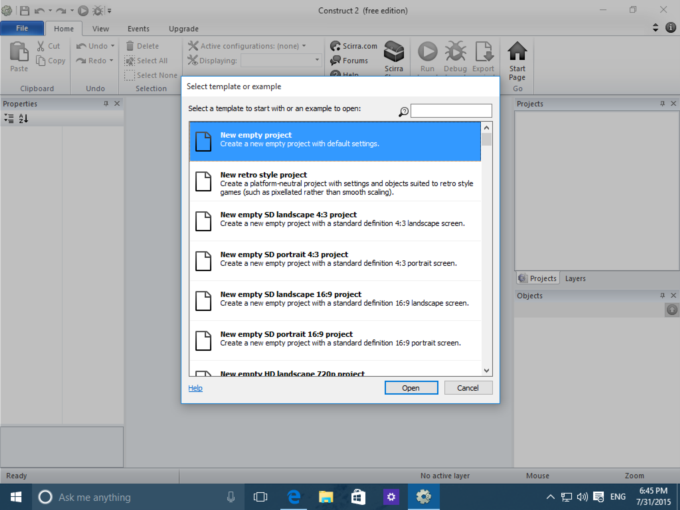
Task: Click the Export project icon
Action: (484, 52)
